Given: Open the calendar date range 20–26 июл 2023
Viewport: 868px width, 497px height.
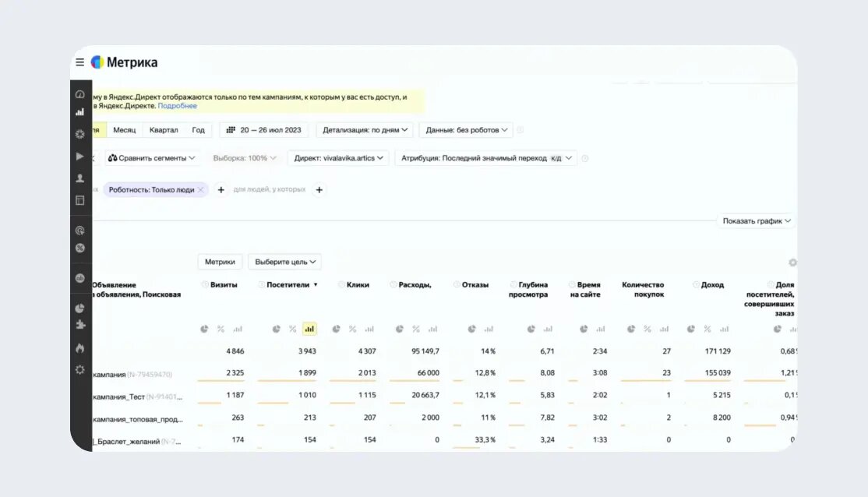Looking at the screenshot, I should tap(264, 130).
